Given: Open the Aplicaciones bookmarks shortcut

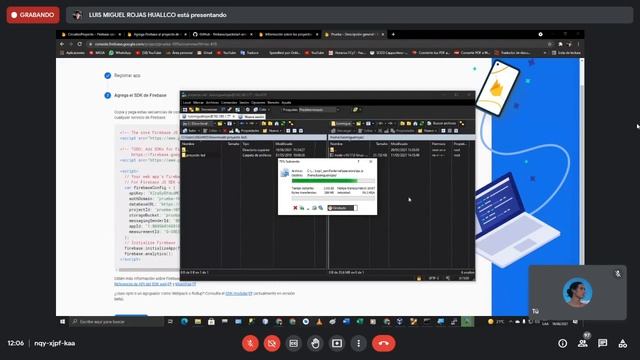Looking at the screenshot, I should (73, 53).
